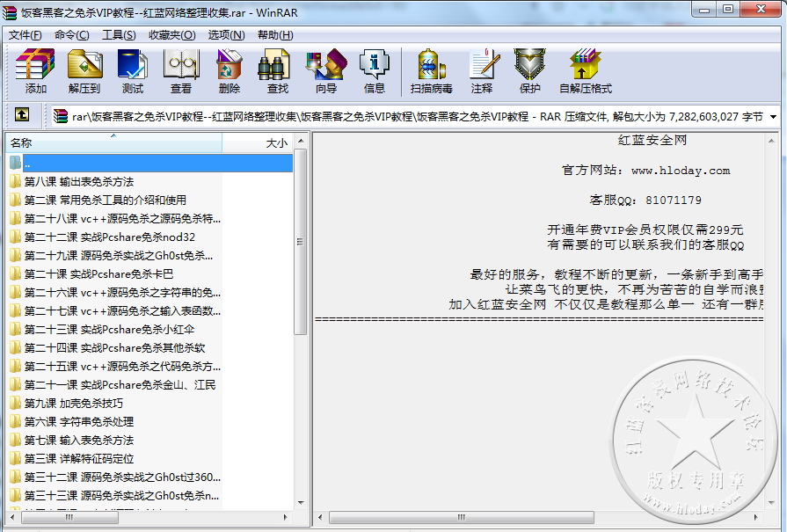The width and height of the screenshot is (787, 532).
Task: Run the 测试 (Test) archive tool
Action: pos(133,70)
